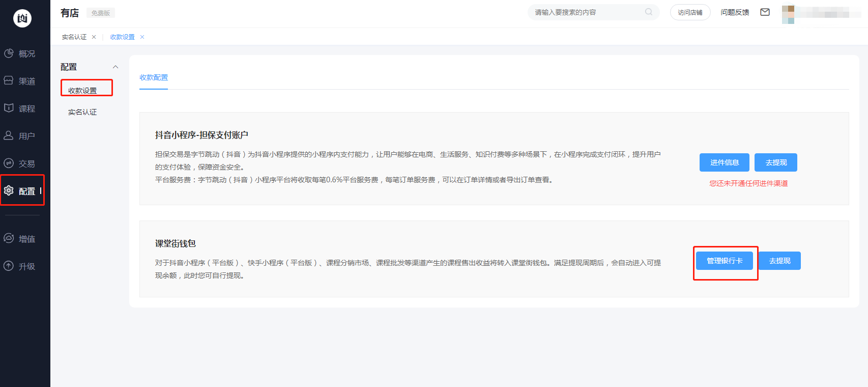Viewport: 868px width, 387px height.
Task: Click the 配置 submenu header text
Action: [69, 67]
